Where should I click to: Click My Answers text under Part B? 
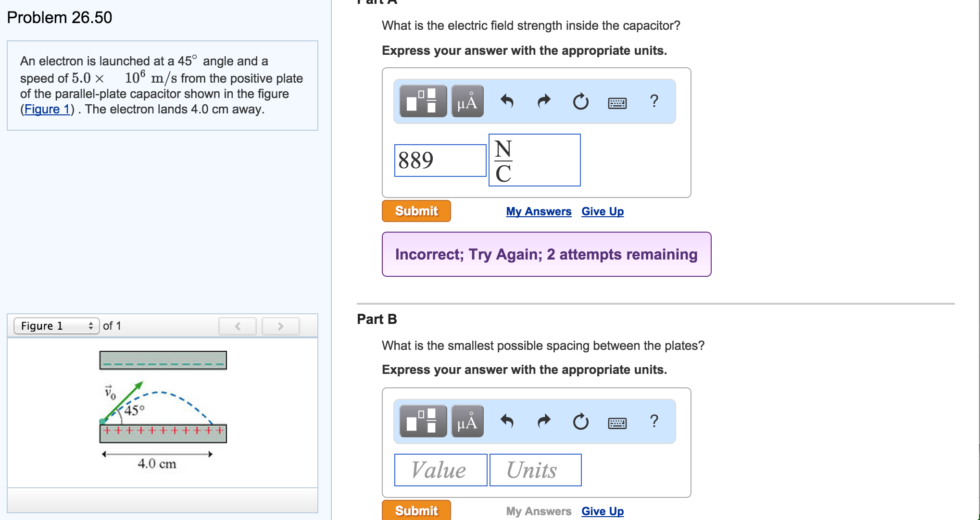[539, 511]
